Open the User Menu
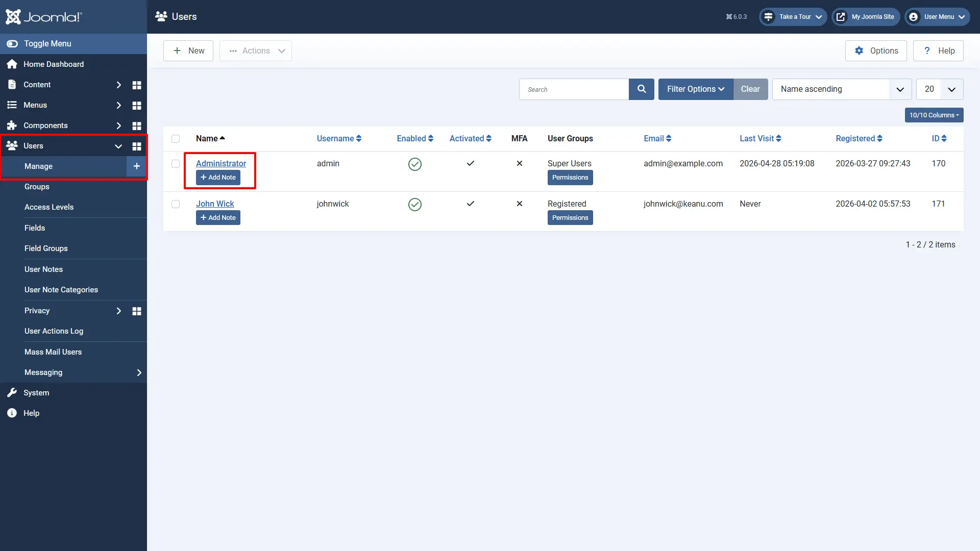The width and height of the screenshot is (980, 551). point(937,16)
